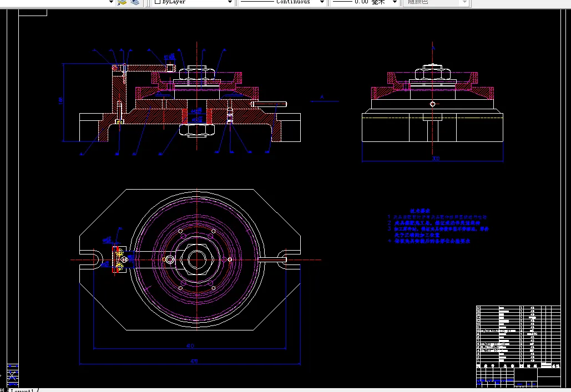Select the 410 dimension text
Viewport: 571px width, 392px height.
pyautogui.click(x=190, y=346)
